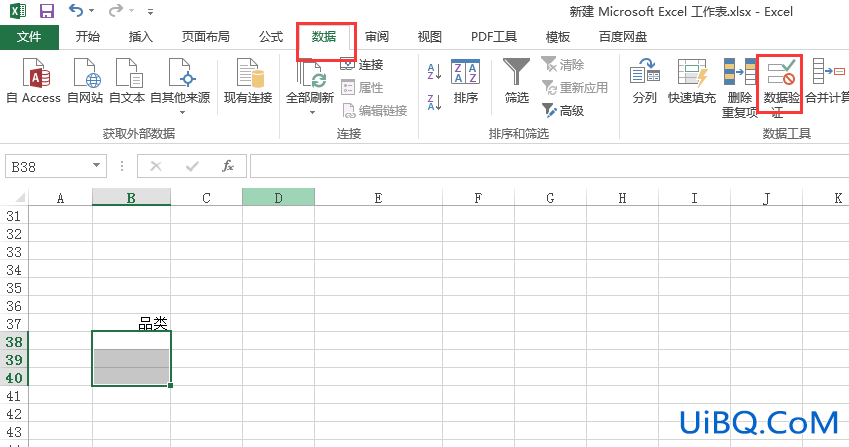Click the 全部刷新 refresh all icon
The width and height of the screenshot is (849, 447).
310,75
